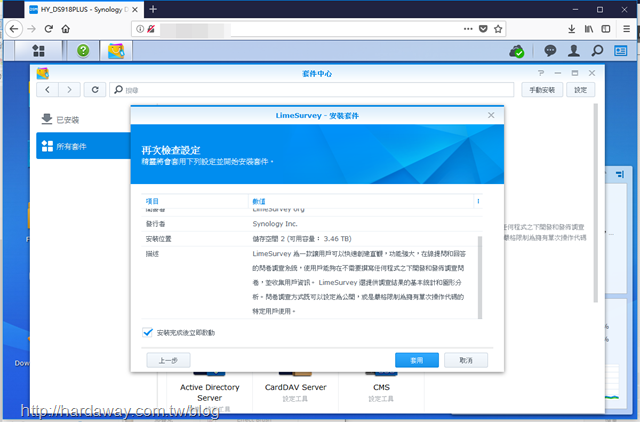Click storage volume 3.46 TB value
This screenshot has height=422, width=640.
(302, 239)
